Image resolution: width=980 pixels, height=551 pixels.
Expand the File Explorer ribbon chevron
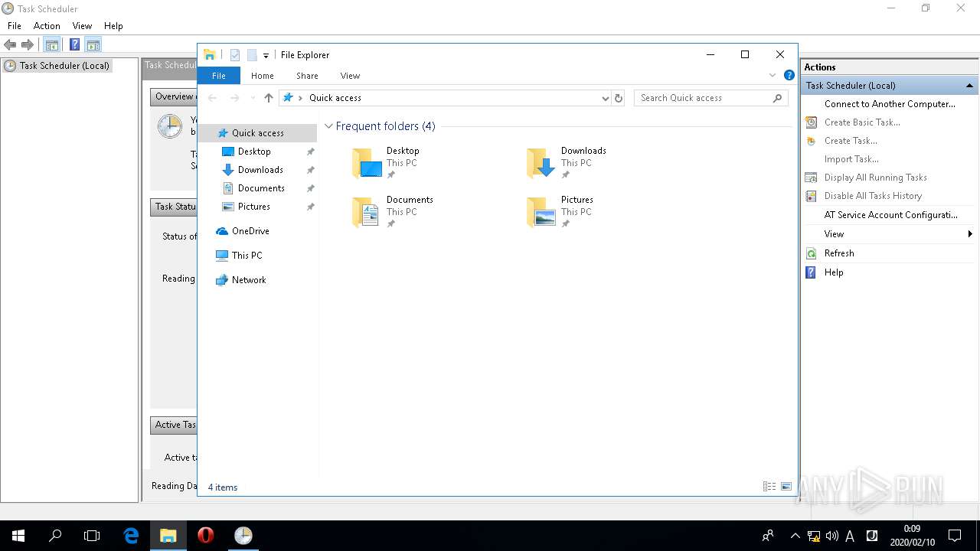(x=773, y=75)
